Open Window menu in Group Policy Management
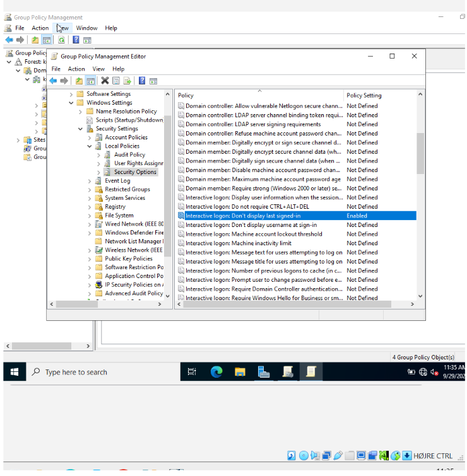The width and height of the screenshot is (467, 476). 86,28
